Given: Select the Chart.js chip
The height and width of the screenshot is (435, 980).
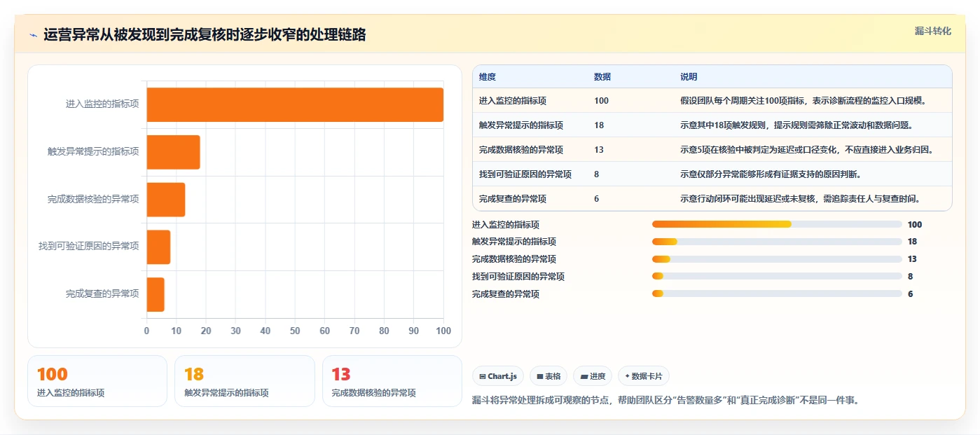Looking at the screenshot, I should pos(498,376).
